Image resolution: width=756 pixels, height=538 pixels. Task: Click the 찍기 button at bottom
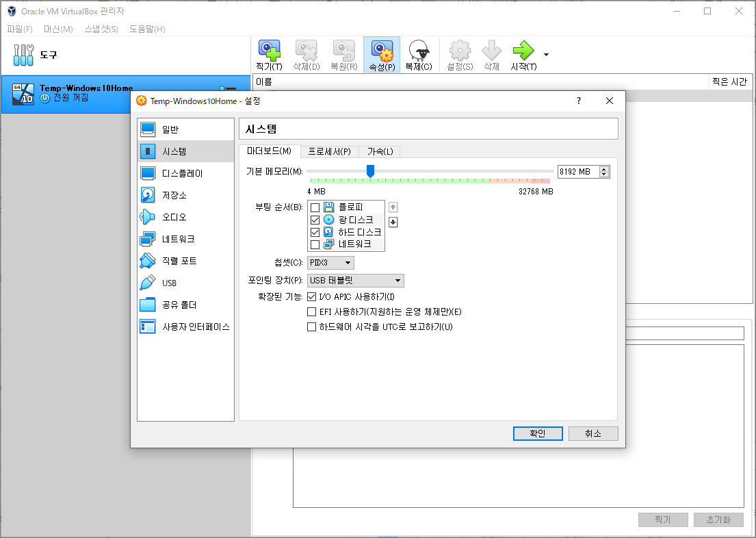click(663, 520)
